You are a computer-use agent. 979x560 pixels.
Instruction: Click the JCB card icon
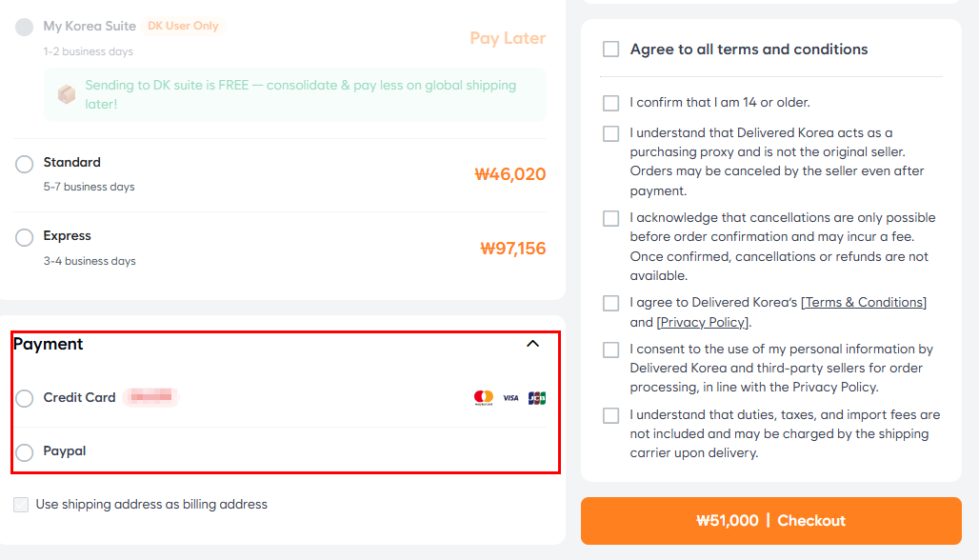537,398
